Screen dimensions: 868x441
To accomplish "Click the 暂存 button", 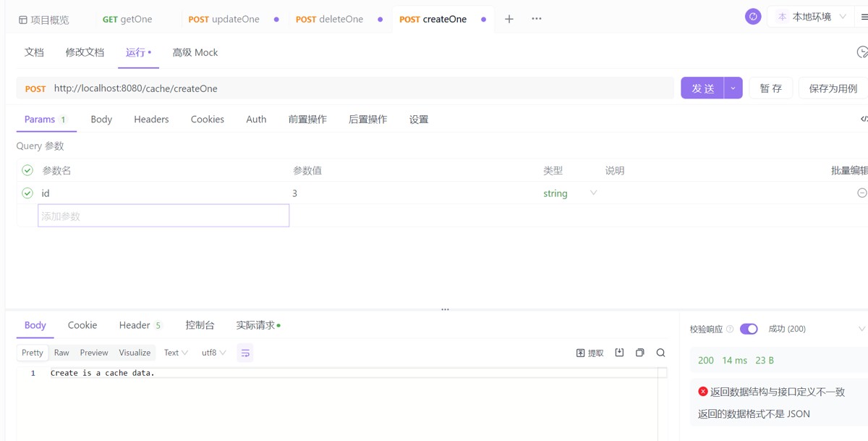I will click(x=771, y=88).
